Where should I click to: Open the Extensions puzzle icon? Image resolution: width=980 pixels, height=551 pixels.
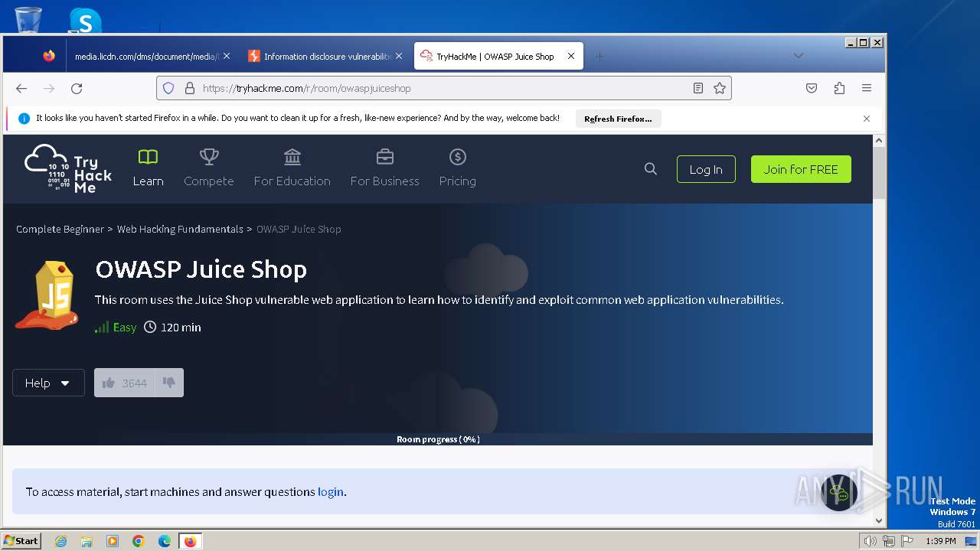(x=839, y=88)
